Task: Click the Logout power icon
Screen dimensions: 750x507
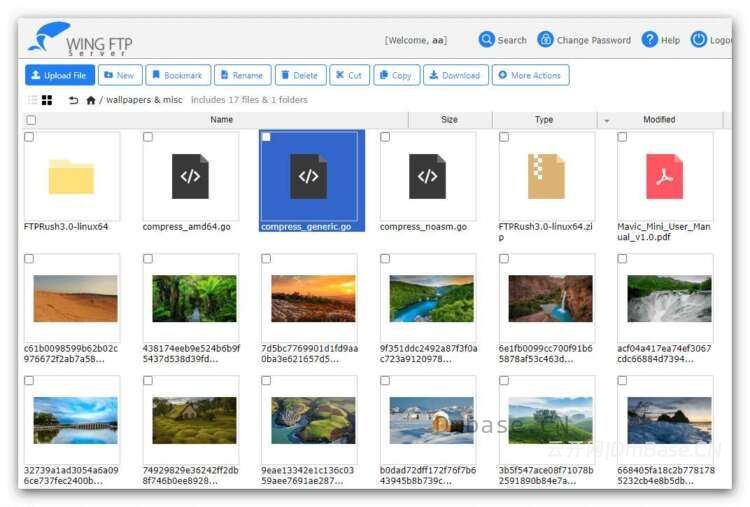Action: [x=698, y=39]
